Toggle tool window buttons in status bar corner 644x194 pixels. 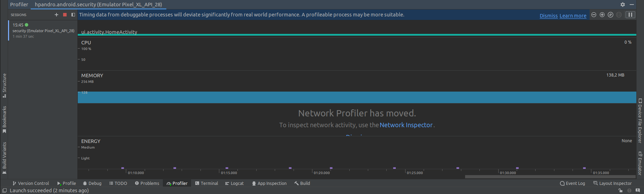click(5, 191)
